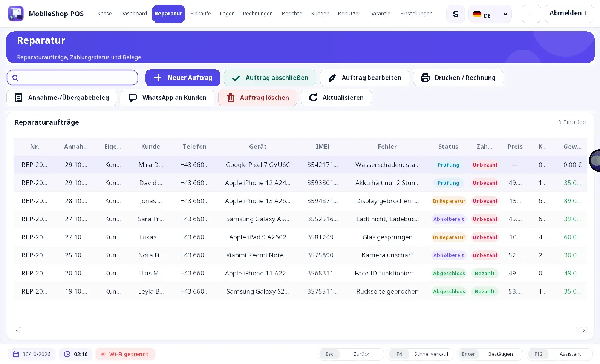Click the horizontal scrollbar track of the table
The image size is (600, 364).
point(298,330)
